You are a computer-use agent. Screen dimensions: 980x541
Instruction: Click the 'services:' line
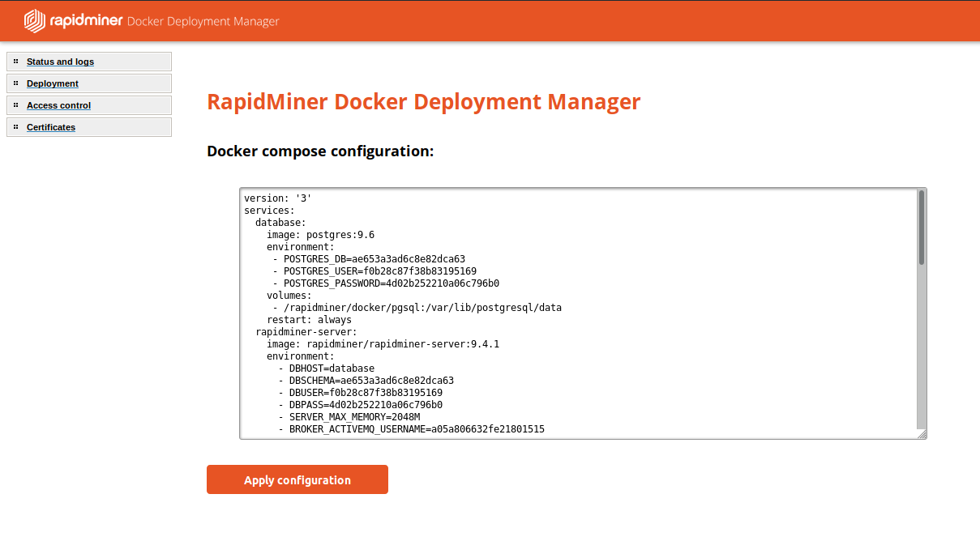pos(269,211)
